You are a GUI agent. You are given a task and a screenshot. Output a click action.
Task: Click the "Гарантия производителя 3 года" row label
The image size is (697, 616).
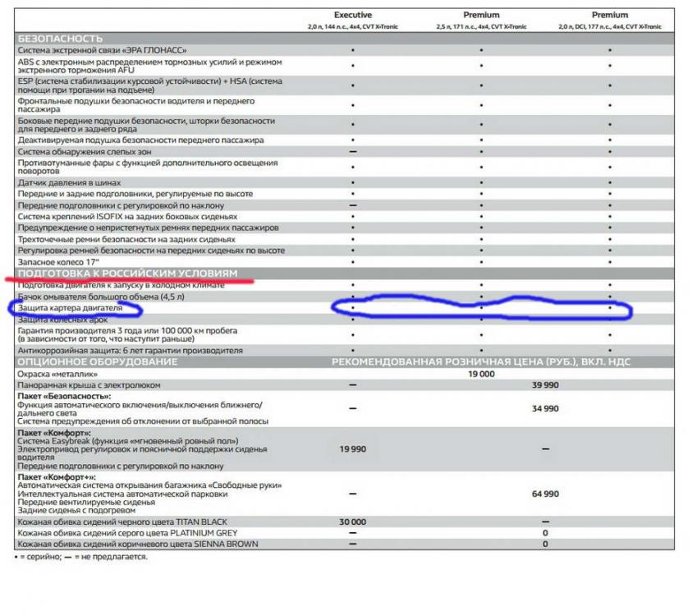[x=127, y=334]
